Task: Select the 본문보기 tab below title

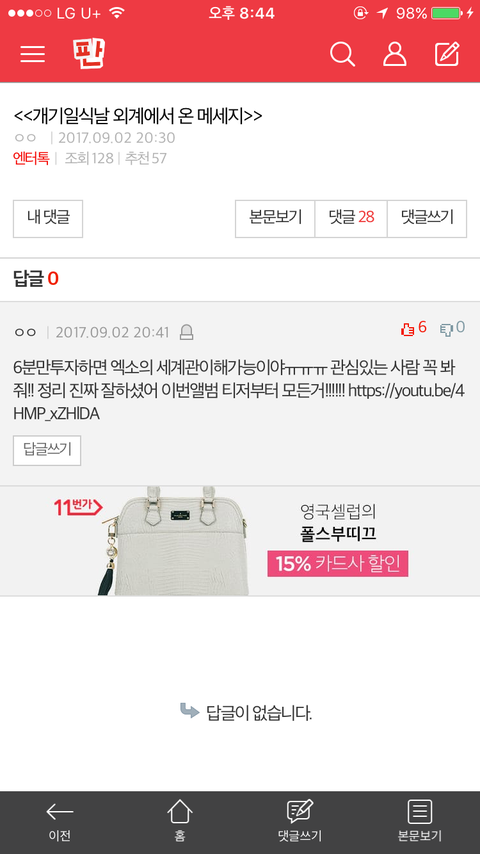Action: [275, 218]
